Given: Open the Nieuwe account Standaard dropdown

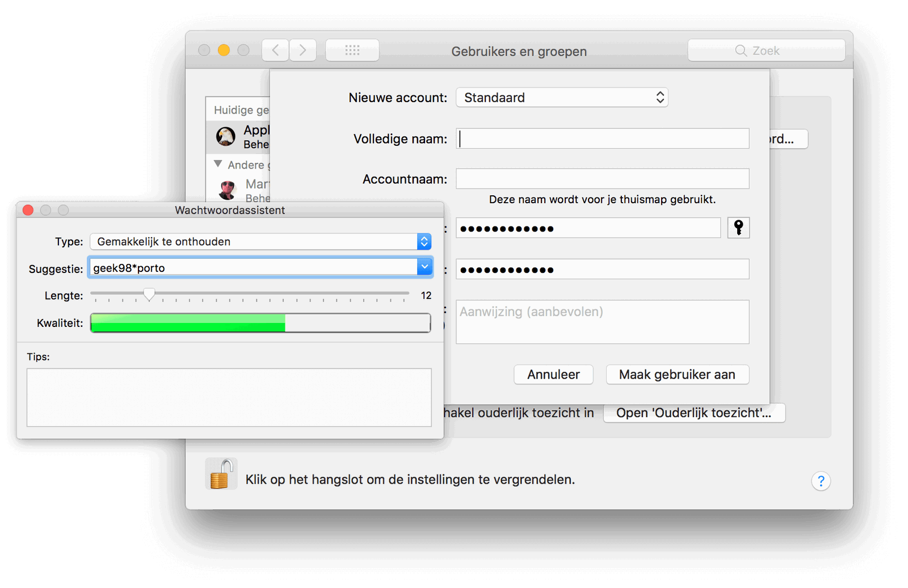Looking at the screenshot, I should coord(562,97).
